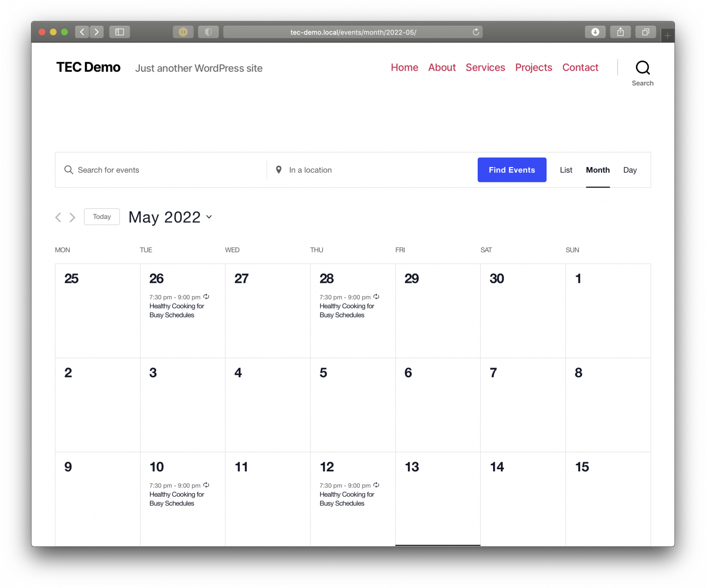Image resolution: width=706 pixels, height=588 pixels.
Task: Click the search magnifier icon in site header
Action: click(642, 68)
